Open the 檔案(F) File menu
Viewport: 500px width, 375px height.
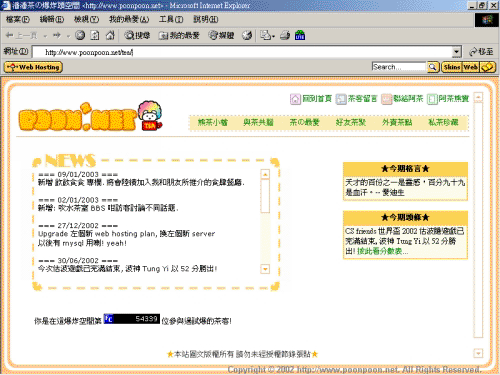[x=17, y=19]
